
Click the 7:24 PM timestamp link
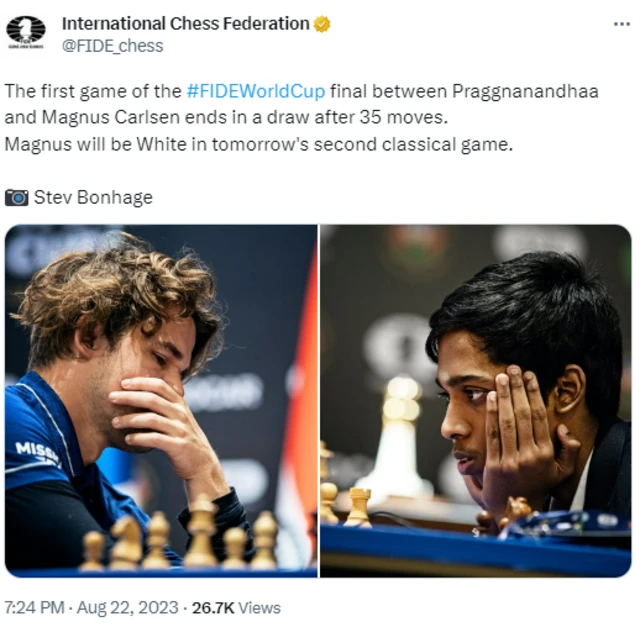(35, 607)
